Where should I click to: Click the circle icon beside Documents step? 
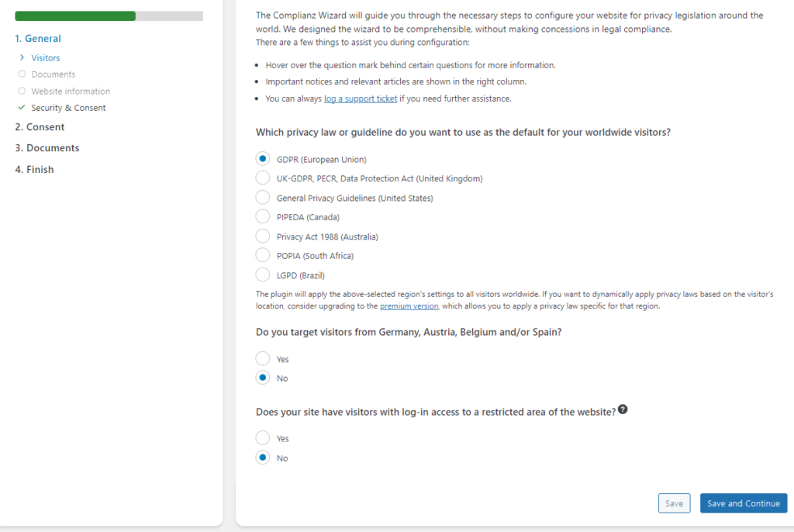click(x=22, y=74)
